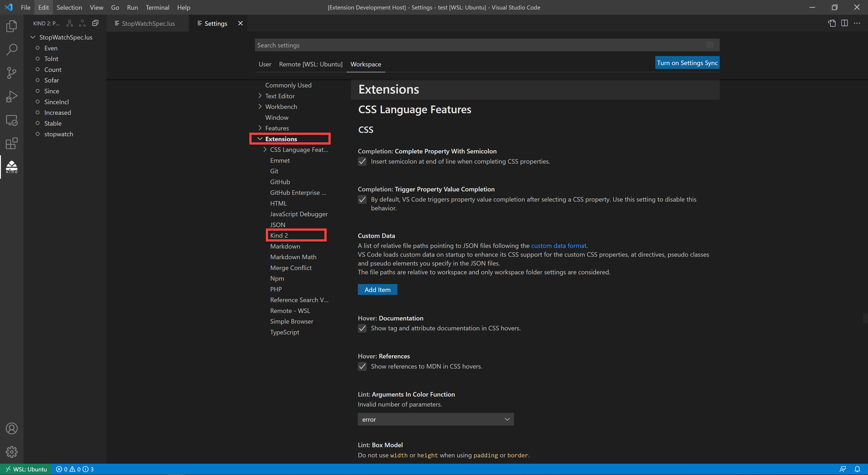The width and height of the screenshot is (868, 475).
Task: Select Window settings category
Action: [x=277, y=117]
